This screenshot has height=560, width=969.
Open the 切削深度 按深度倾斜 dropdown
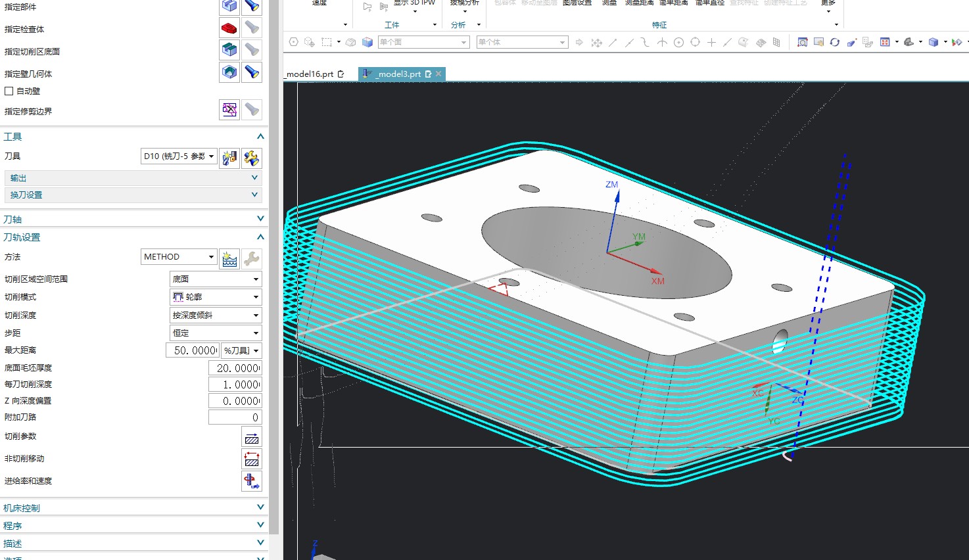pyautogui.click(x=216, y=315)
